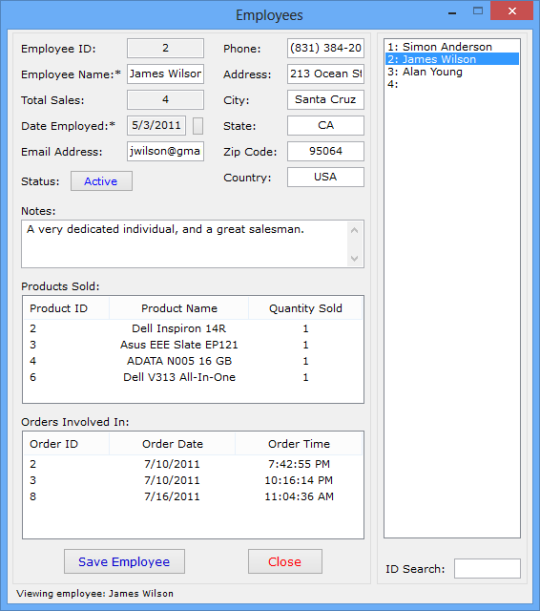Click the ID Search input field

(487, 569)
